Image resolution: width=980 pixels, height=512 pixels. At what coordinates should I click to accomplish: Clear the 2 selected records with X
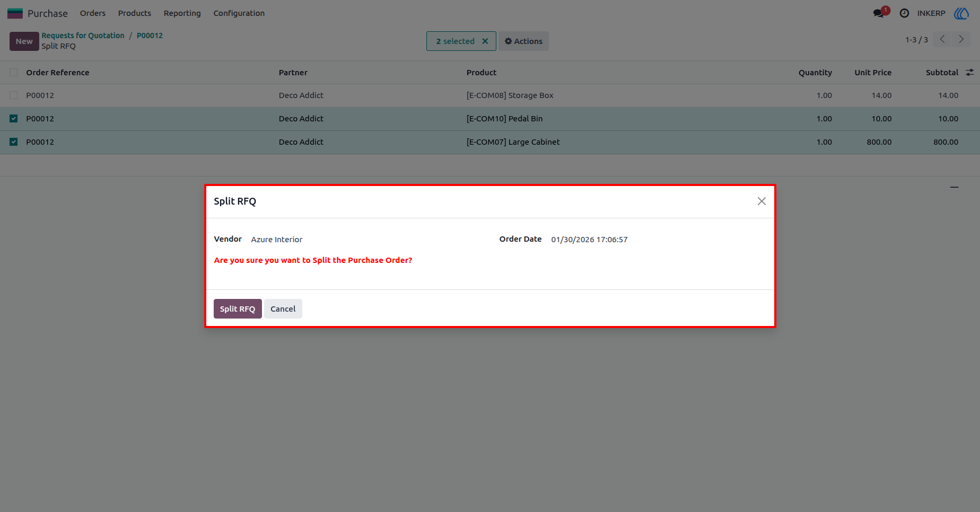[x=485, y=41]
